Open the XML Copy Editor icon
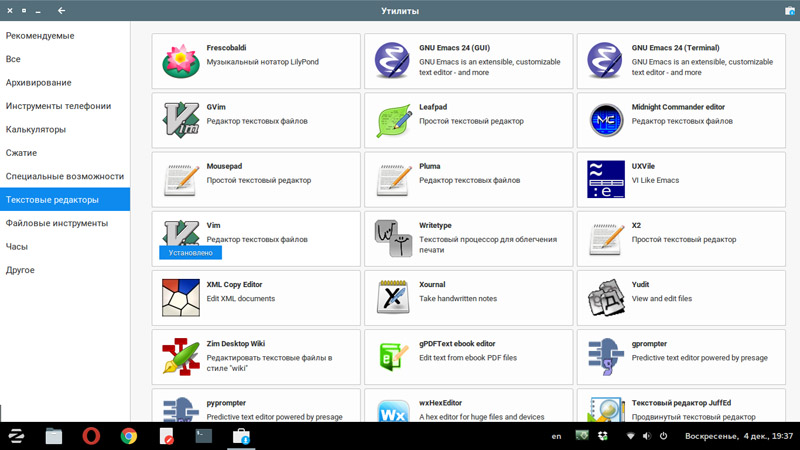This screenshot has width=800, height=450. (181, 297)
